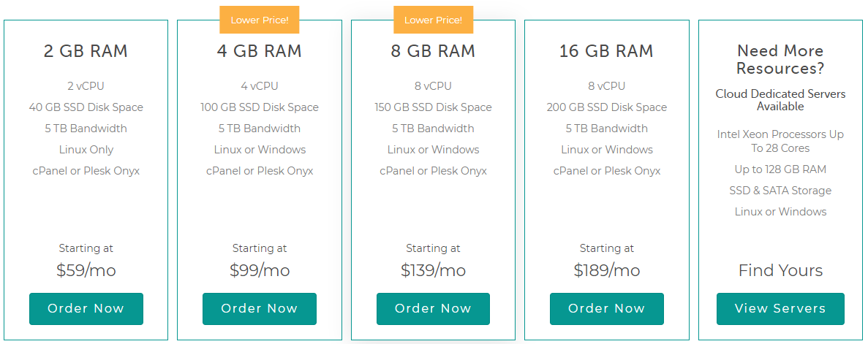Click Lower Price badge on 8 GB plan
This screenshot has height=344, width=868.
(x=434, y=20)
